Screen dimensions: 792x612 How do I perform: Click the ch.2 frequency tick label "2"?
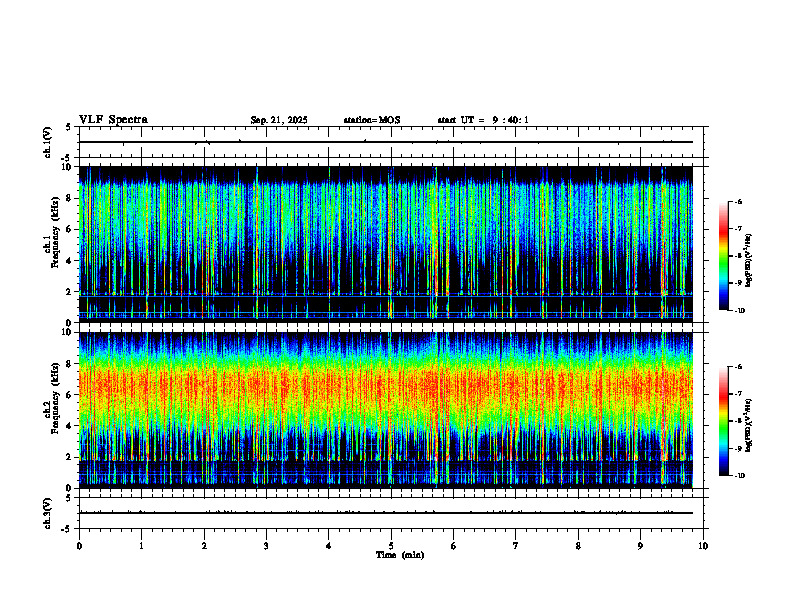(x=69, y=457)
